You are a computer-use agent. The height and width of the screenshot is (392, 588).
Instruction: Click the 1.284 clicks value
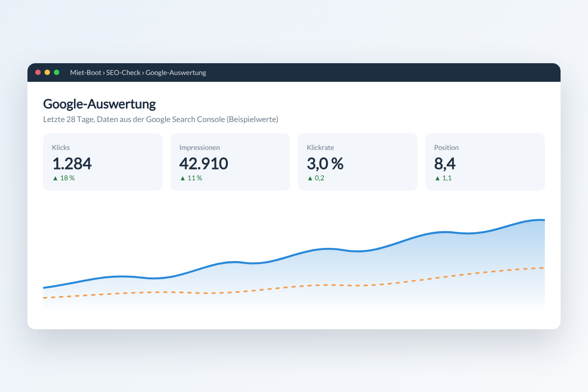click(72, 163)
